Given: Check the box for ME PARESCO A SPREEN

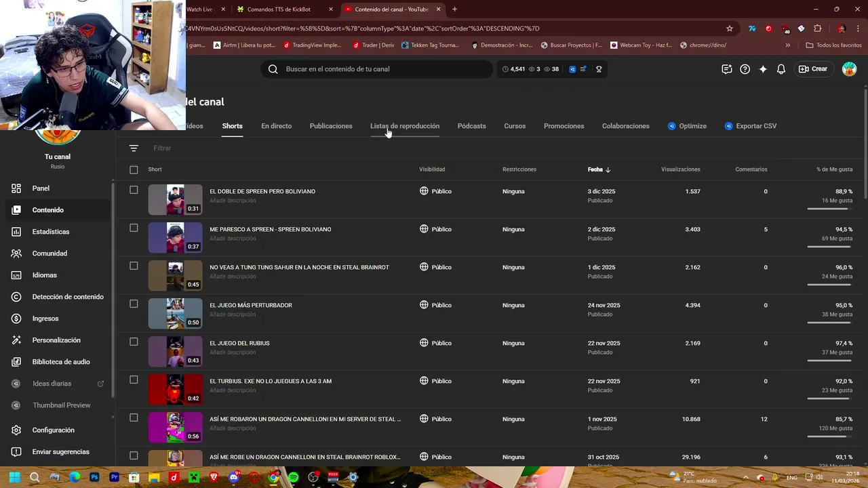Looking at the screenshot, I should pos(134,228).
